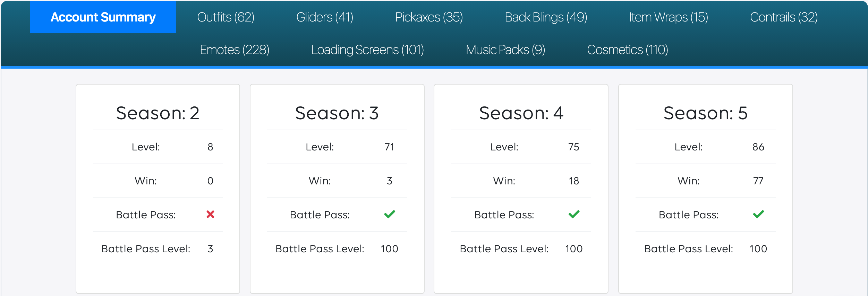The image size is (868, 296).
Task: Click the Season: 5 card heading
Action: (x=706, y=113)
